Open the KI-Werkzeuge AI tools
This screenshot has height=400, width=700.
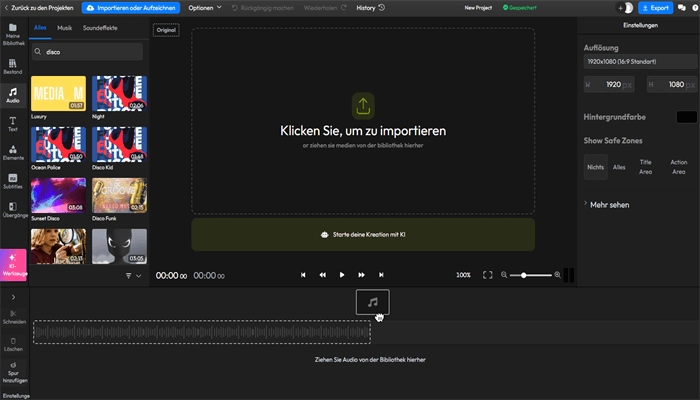(13, 265)
